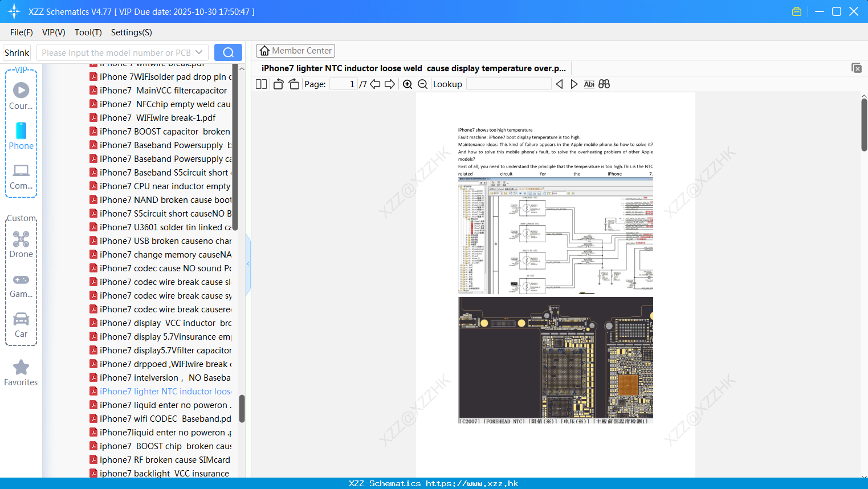
Task: Open the Game console category
Action: [x=21, y=286]
